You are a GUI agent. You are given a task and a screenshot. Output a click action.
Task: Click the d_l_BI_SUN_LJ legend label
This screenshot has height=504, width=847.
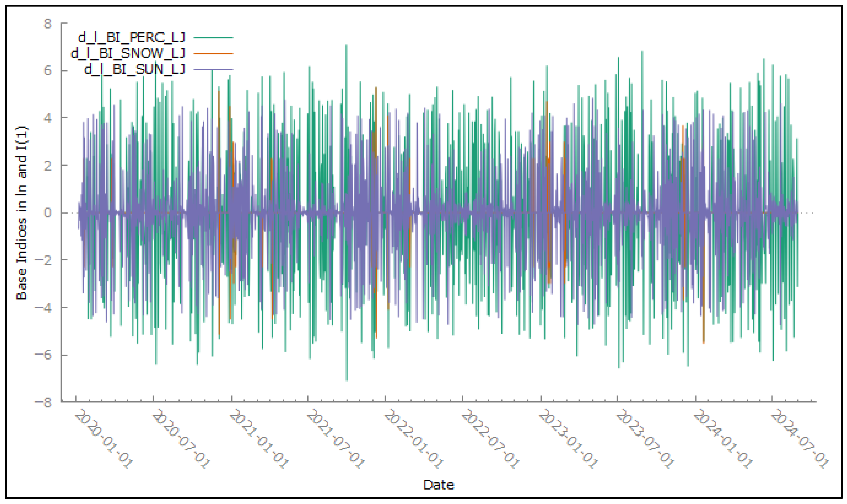coord(135,69)
